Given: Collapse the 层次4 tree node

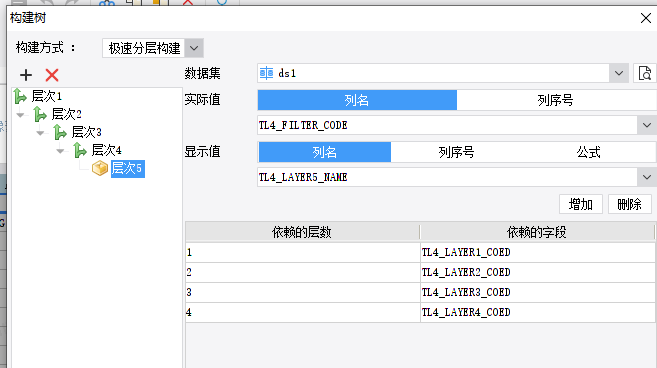Looking at the screenshot, I should [x=60, y=151].
